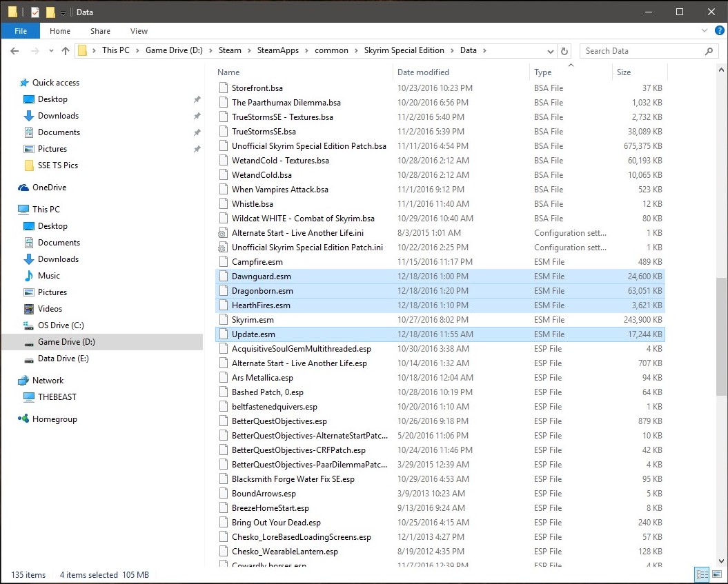Click the Properties quick access icon
728x584 pixels.
point(35,12)
